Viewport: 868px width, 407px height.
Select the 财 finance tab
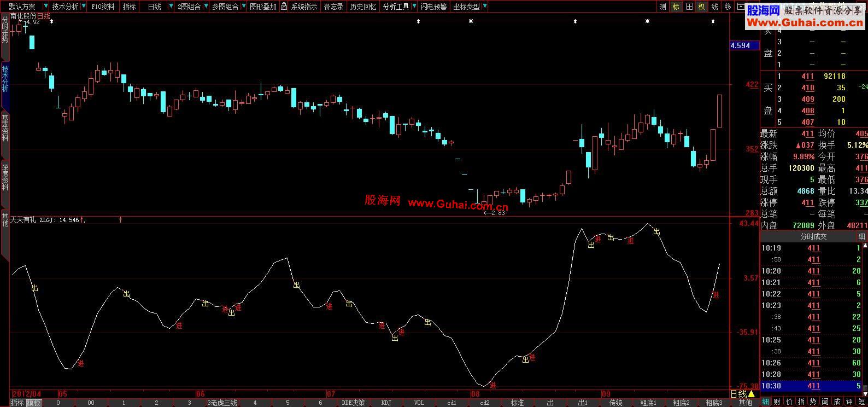point(777,402)
